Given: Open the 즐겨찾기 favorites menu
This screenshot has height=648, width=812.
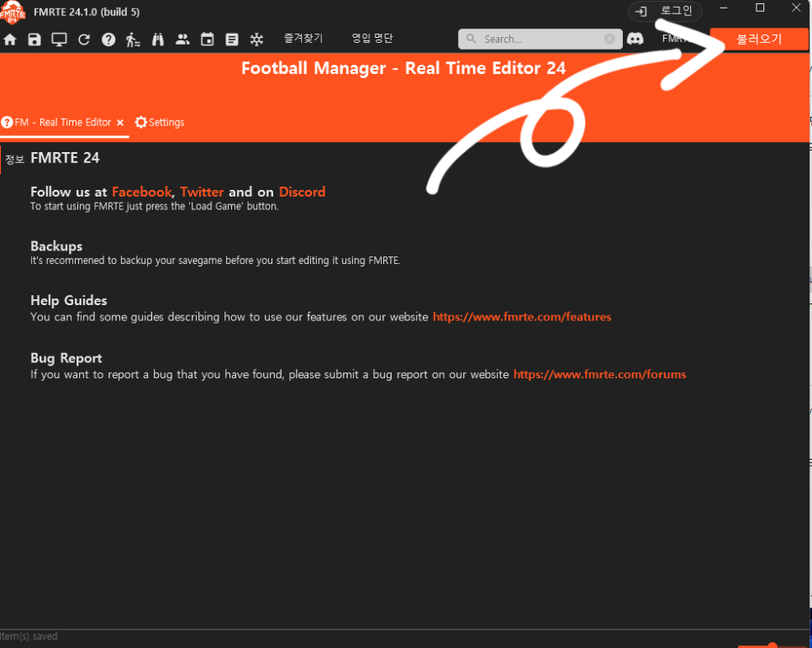Looking at the screenshot, I should click(x=303, y=39).
